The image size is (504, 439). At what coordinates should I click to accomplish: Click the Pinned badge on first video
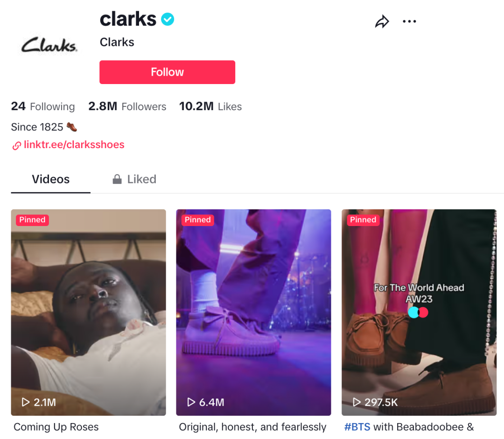(33, 220)
